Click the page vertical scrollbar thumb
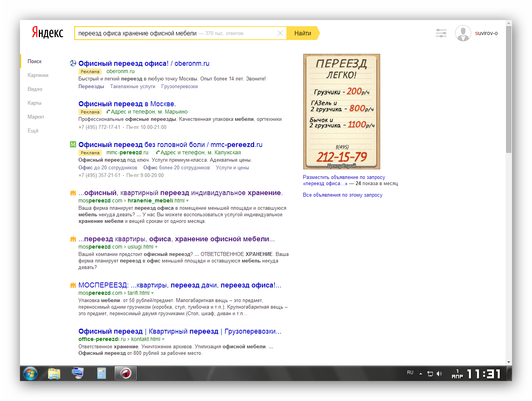This screenshot has width=532, height=401. (509, 89)
